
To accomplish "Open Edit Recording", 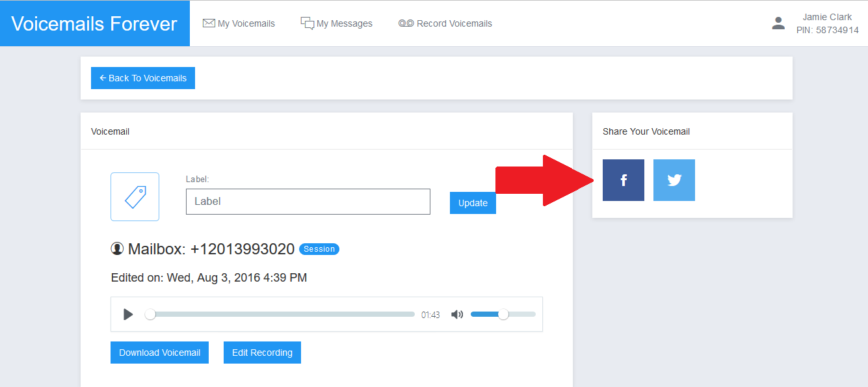I will coord(262,353).
